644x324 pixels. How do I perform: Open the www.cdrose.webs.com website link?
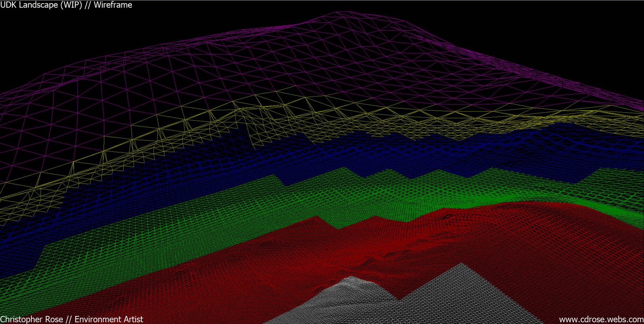(601, 319)
